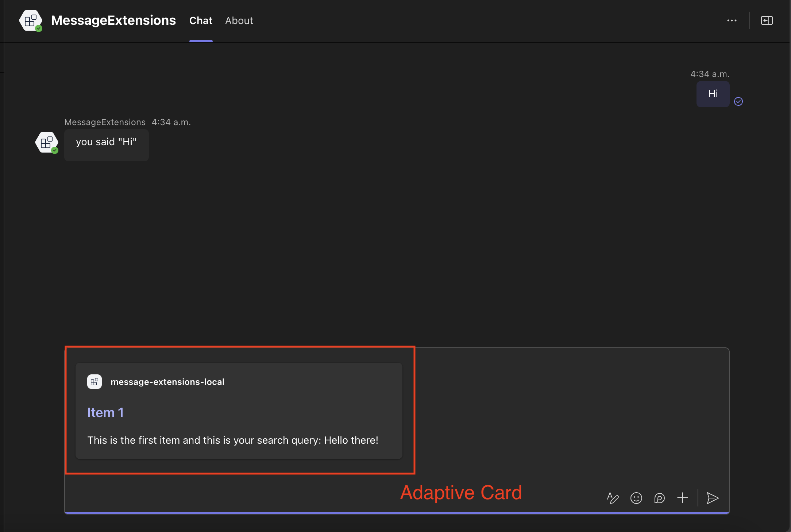Open text formatting options in compose box
Image resolution: width=791 pixels, height=532 pixels.
(x=613, y=498)
